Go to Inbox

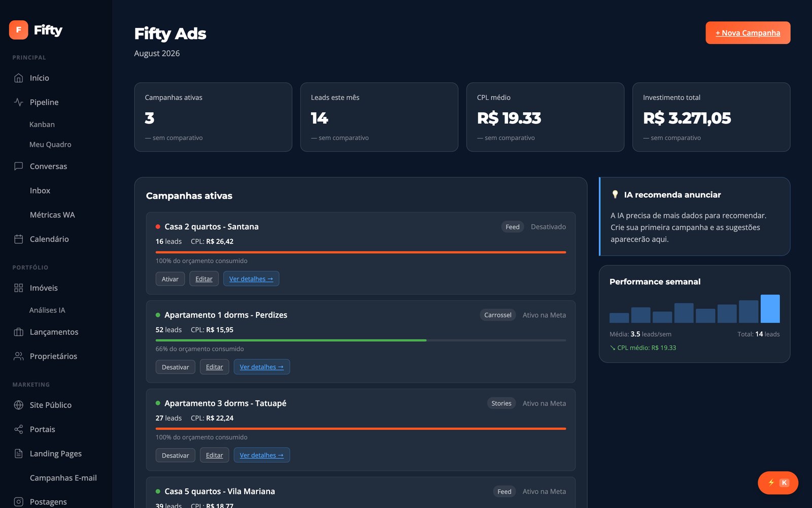coord(40,190)
